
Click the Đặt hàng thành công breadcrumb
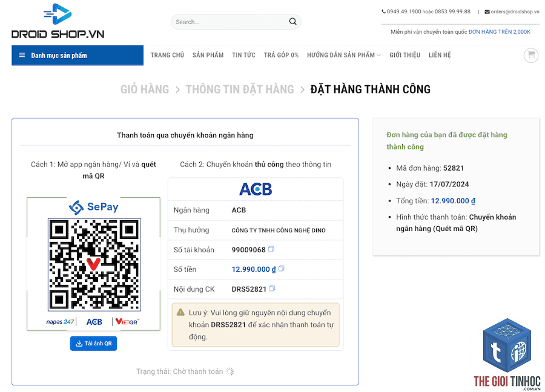point(371,90)
